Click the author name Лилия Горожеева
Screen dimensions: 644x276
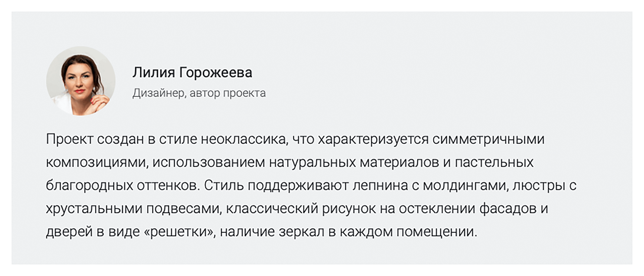(x=192, y=73)
